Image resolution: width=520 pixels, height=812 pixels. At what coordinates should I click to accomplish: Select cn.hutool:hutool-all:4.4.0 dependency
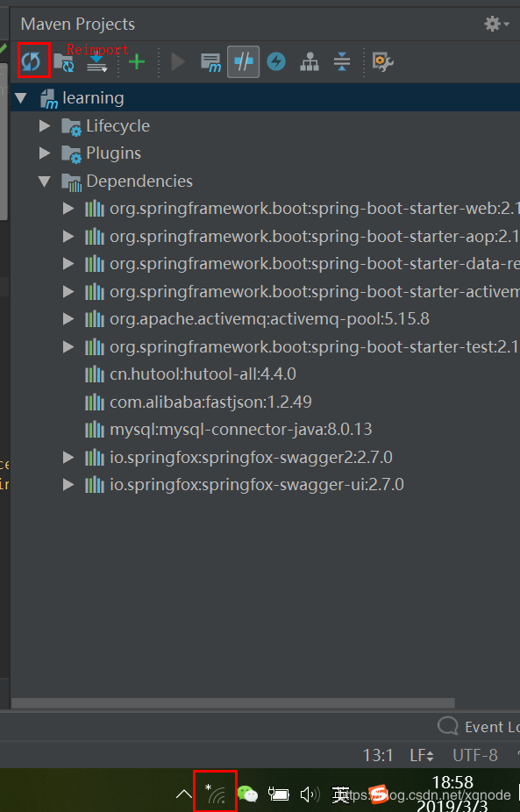pyautogui.click(x=203, y=374)
